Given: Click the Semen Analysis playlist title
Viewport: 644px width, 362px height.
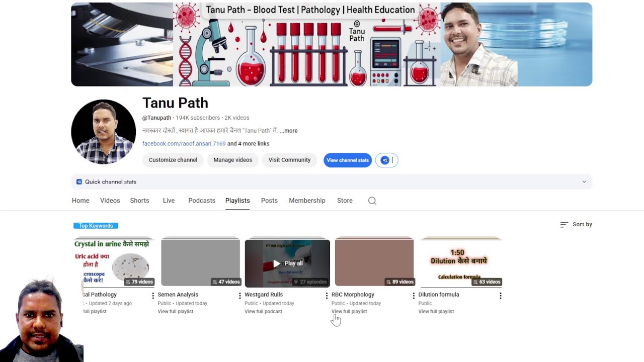Looking at the screenshot, I should tap(178, 295).
